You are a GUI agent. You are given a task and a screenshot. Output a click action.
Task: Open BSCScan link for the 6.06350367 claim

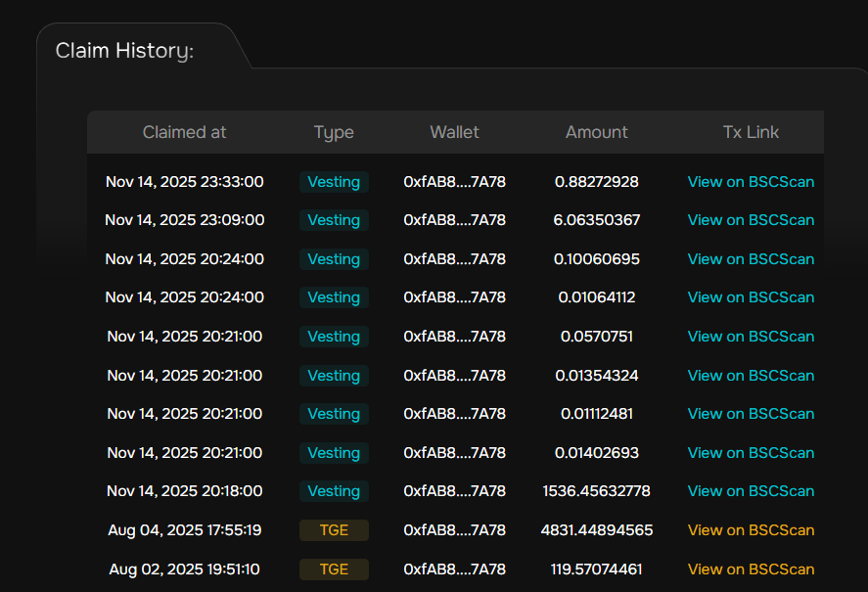point(751,220)
